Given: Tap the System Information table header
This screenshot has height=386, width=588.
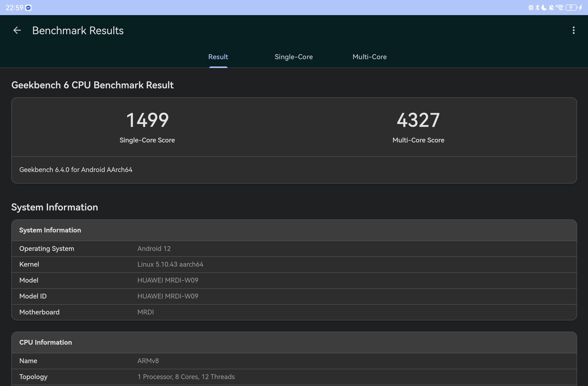Looking at the screenshot, I should [x=294, y=230].
